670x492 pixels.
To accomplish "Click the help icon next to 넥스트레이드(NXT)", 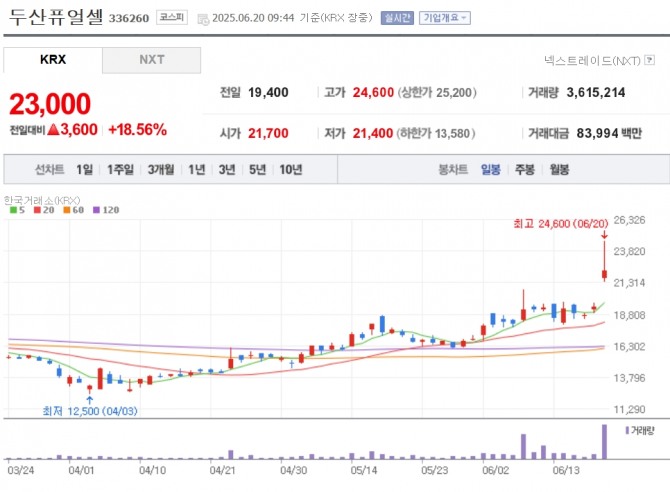I will pos(649,61).
